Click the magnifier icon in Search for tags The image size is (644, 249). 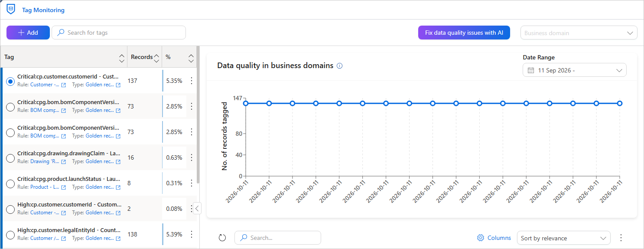(61, 33)
